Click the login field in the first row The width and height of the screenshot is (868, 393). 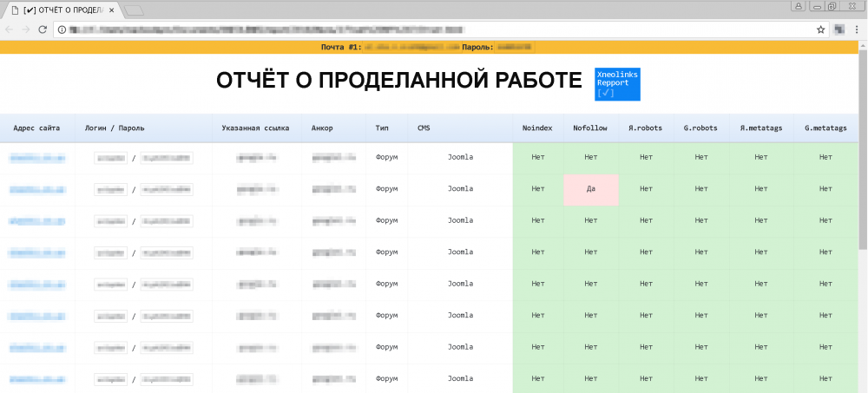coord(111,158)
